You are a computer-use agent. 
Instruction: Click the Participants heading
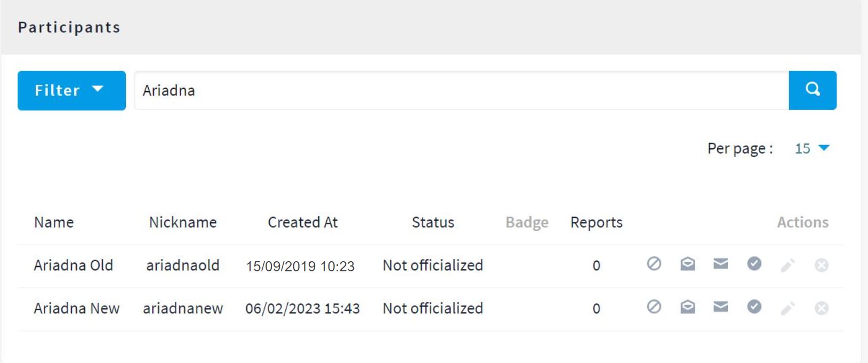click(x=69, y=28)
